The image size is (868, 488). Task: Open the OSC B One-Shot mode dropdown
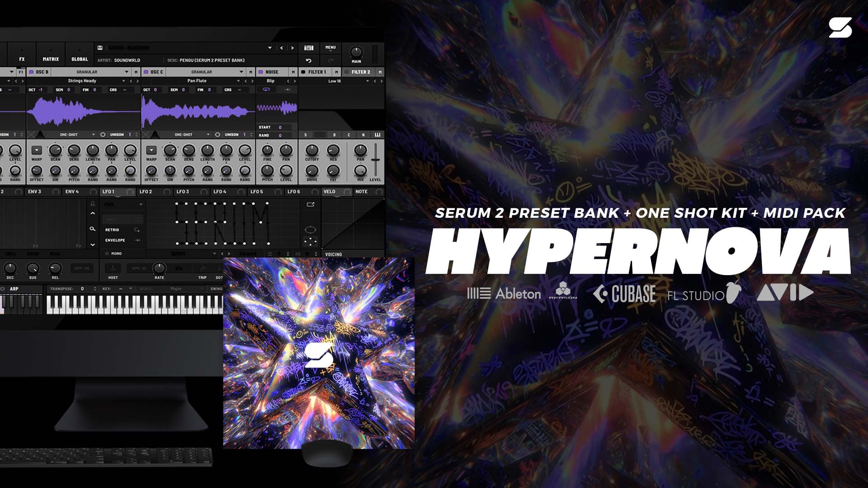[x=94, y=135]
